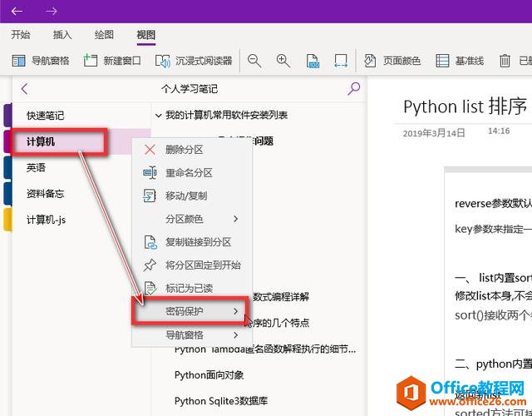Go forward with the right arrow
The image size is (532, 416).
coord(52,11)
